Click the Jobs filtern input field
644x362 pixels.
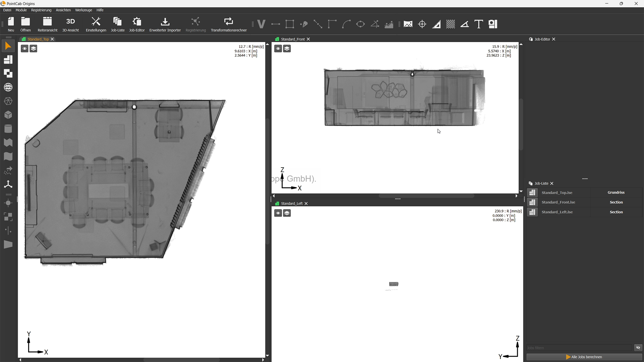tap(579, 348)
